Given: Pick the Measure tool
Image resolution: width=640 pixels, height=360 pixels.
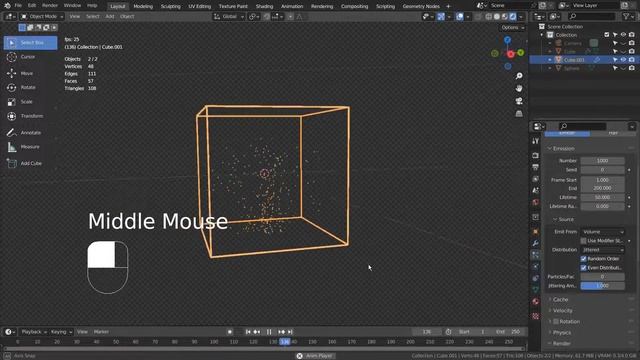Looking at the screenshot, I should click(30, 147).
